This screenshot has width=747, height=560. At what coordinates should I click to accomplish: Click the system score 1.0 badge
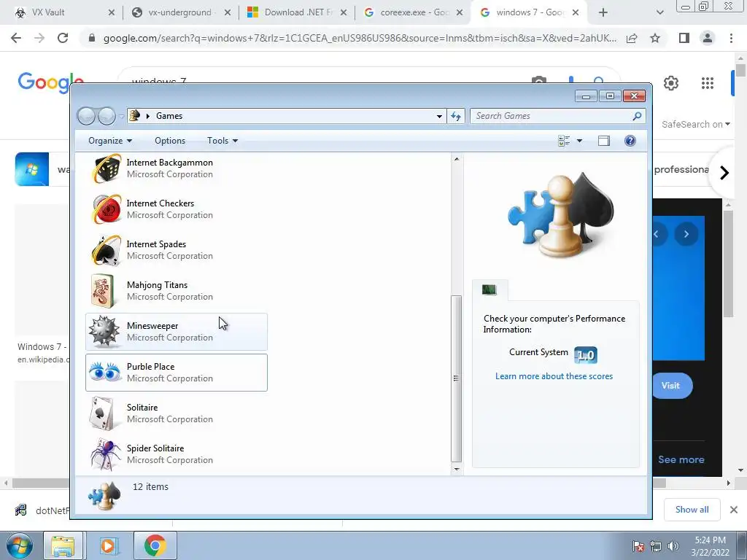586,355
